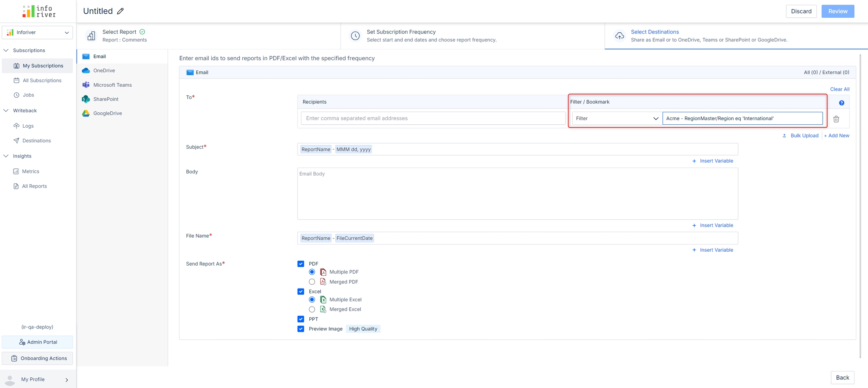The height and width of the screenshot is (388, 868).
Task: Click the Recipients email address field
Action: tap(433, 118)
